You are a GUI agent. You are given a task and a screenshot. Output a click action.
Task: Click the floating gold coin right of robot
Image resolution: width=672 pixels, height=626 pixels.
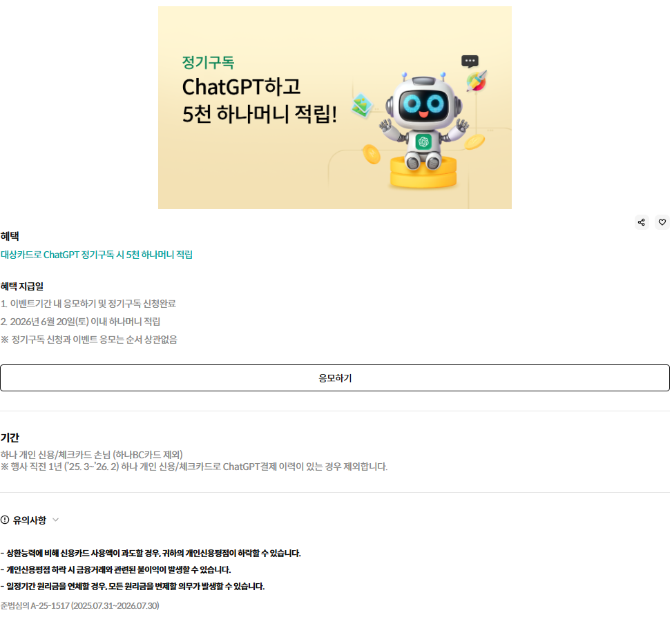tap(475, 141)
